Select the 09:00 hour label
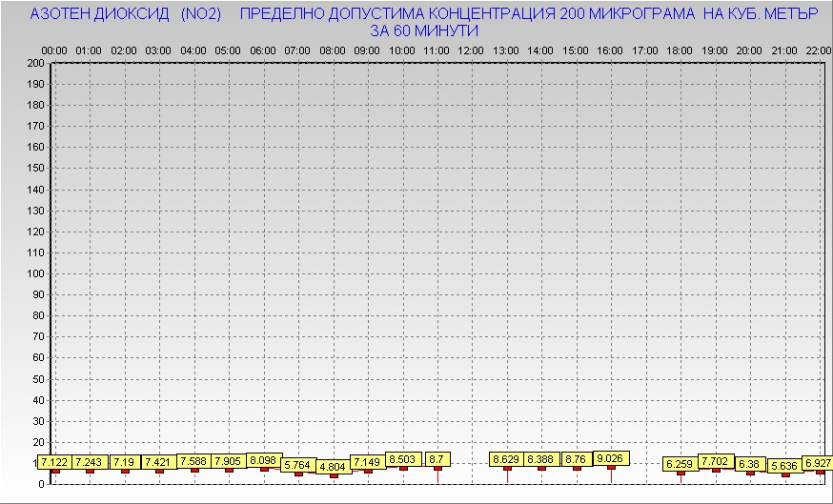 pyautogui.click(x=367, y=51)
